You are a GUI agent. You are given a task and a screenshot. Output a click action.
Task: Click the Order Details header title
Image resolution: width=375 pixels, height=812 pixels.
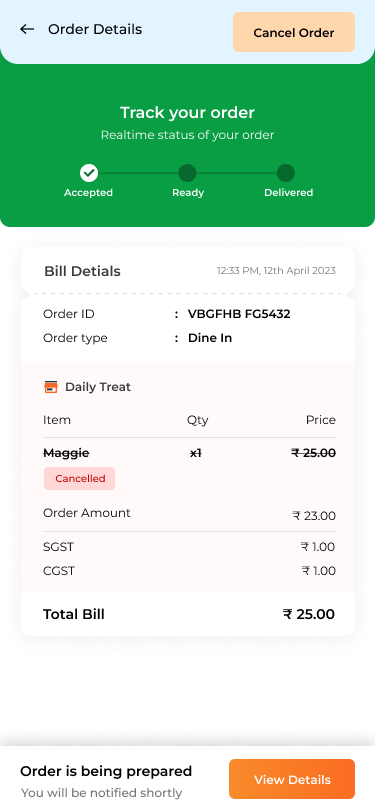[95, 30]
